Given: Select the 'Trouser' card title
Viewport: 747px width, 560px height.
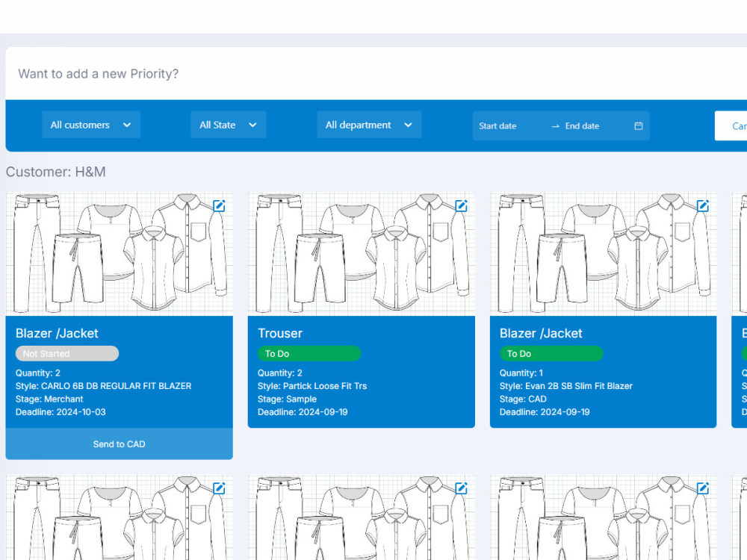Looking at the screenshot, I should point(280,333).
